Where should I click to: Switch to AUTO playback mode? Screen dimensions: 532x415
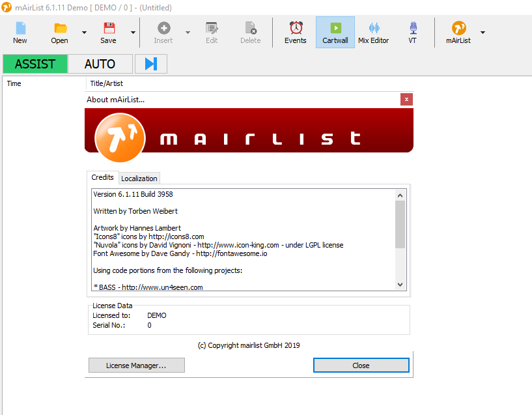[x=100, y=63]
